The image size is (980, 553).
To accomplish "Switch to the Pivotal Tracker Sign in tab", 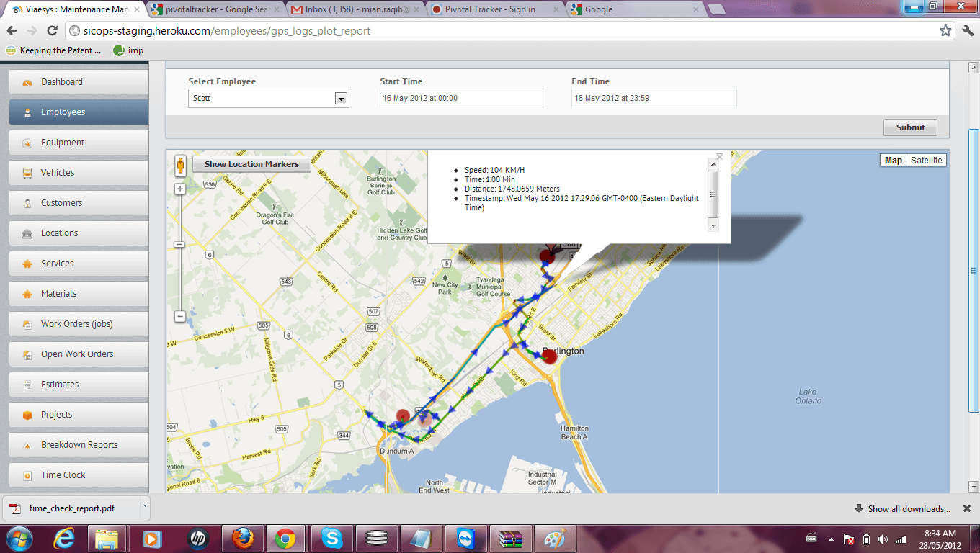I will (490, 9).
